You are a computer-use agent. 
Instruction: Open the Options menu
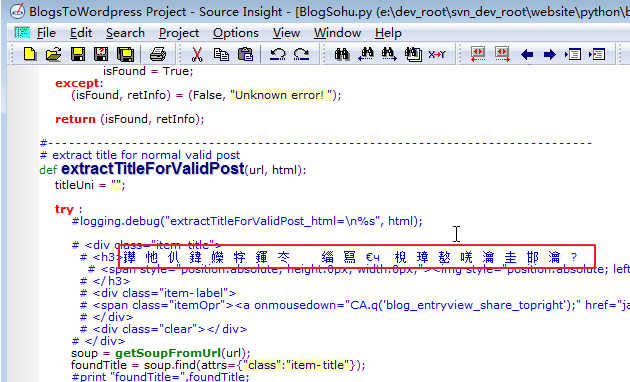(235, 33)
